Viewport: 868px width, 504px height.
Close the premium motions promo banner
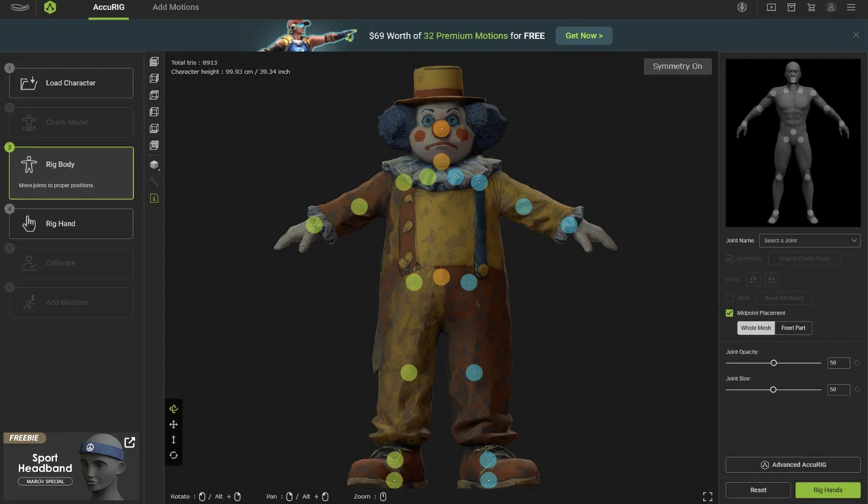(856, 35)
